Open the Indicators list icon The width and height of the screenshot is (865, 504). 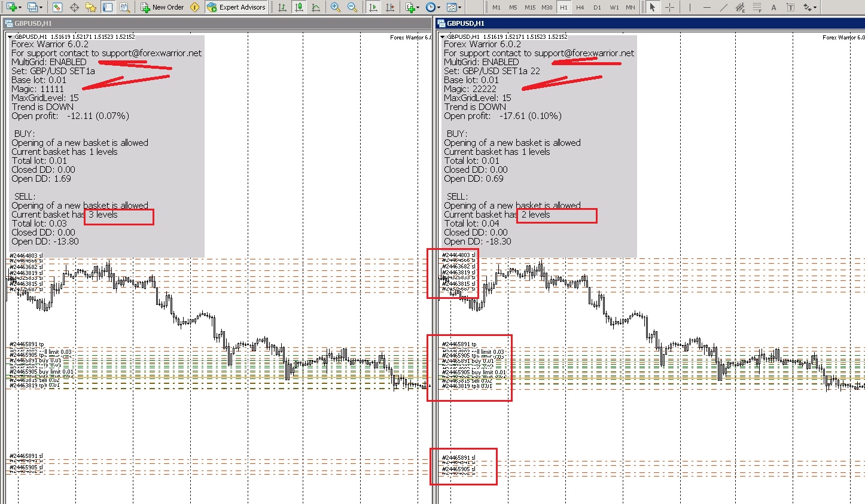[410, 7]
